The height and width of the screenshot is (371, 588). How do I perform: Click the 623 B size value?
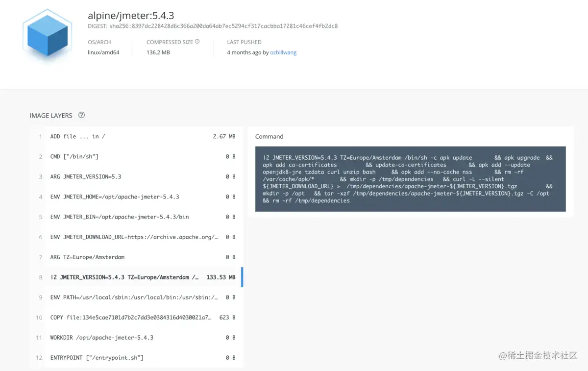tap(227, 317)
